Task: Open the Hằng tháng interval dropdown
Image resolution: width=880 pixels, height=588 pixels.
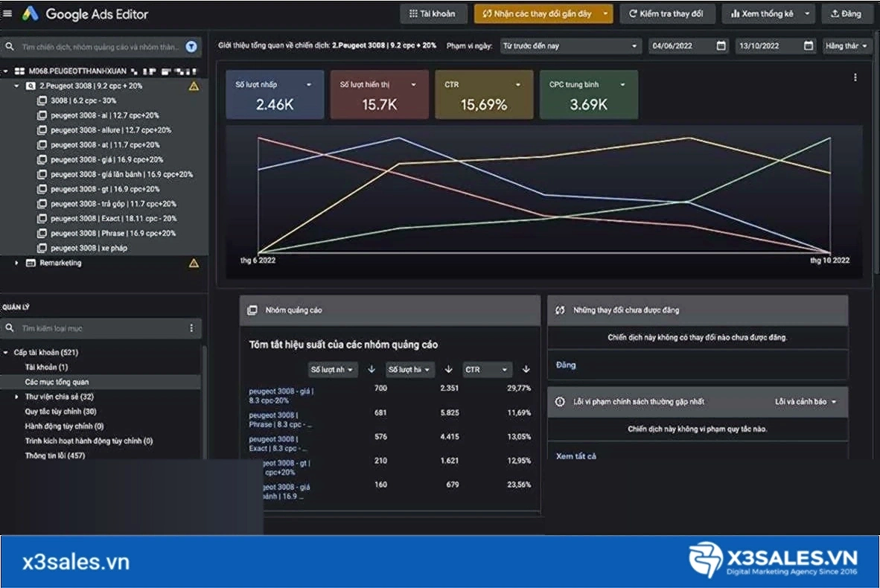Action: point(846,46)
